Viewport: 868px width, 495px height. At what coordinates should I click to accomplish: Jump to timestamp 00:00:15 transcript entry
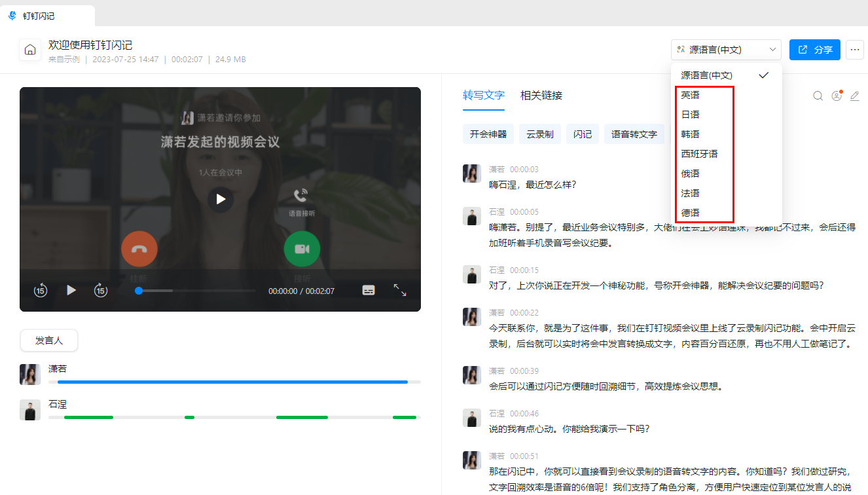click(x=524, y=270)
